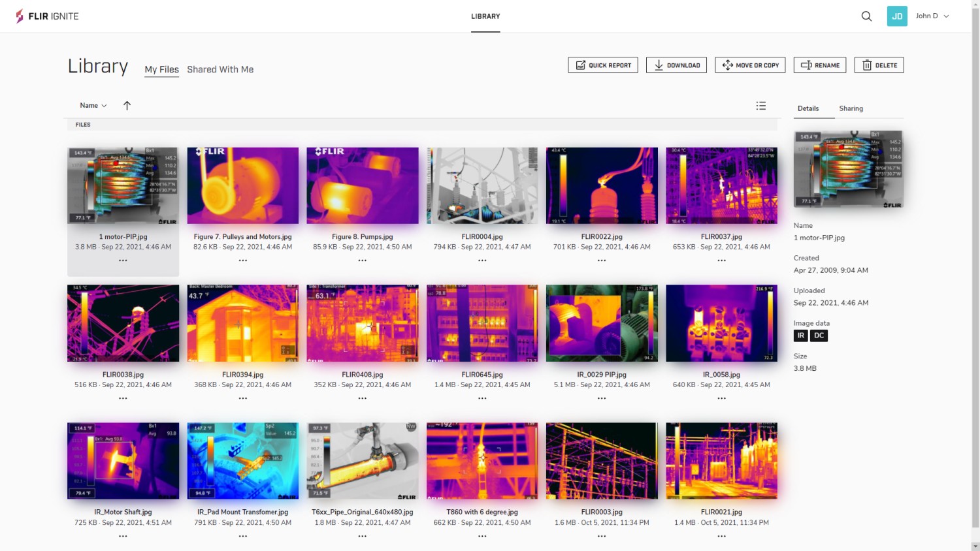The image size is (980, 551).
Task: Open the Name sort dropdown
Action: coord(93,106)
